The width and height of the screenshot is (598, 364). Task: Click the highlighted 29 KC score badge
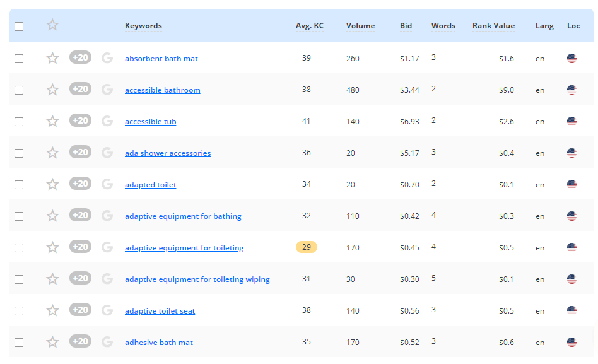[x=306, y=247]
